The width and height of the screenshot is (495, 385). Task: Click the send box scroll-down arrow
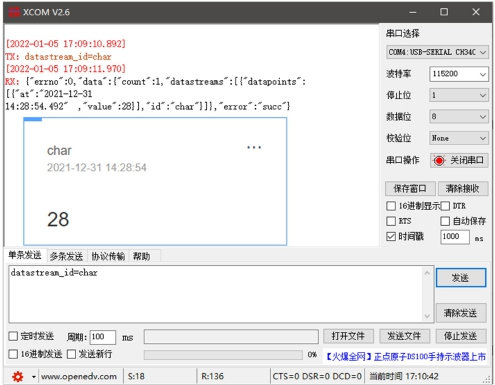(x=427, y=316)
